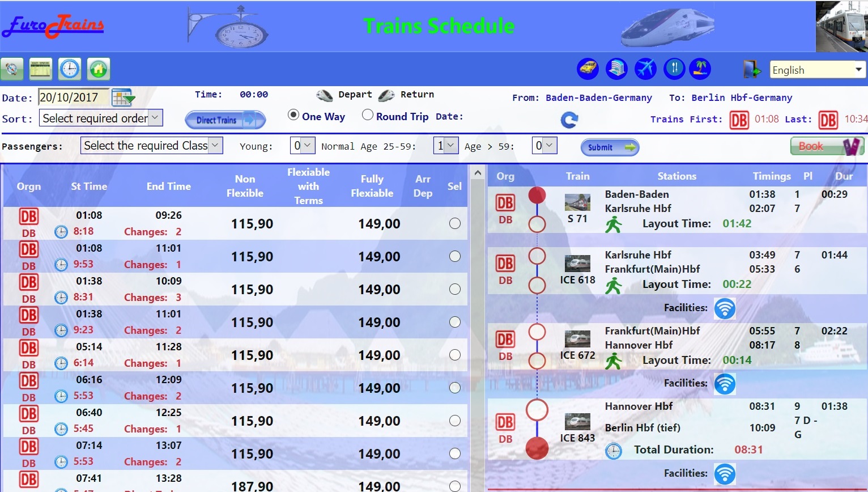The image size is (868, 492).
Task: Open the compass map icon
Action: pos(12,70)
